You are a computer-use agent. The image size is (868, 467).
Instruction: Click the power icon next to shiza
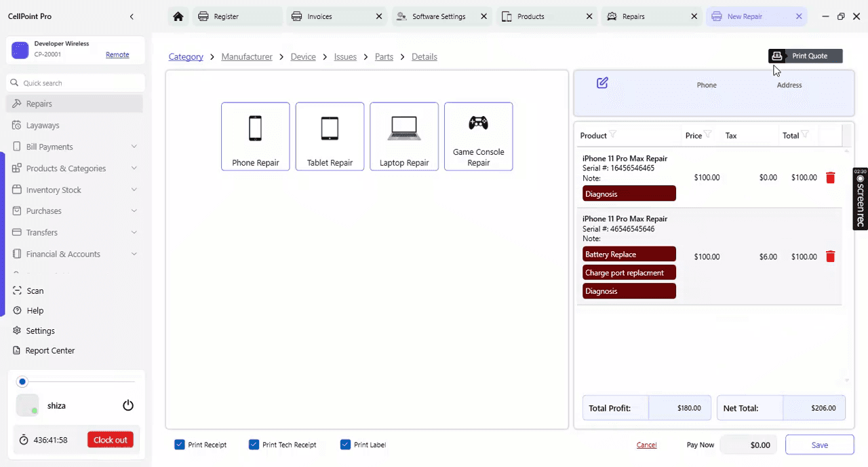tap(128, 405)
